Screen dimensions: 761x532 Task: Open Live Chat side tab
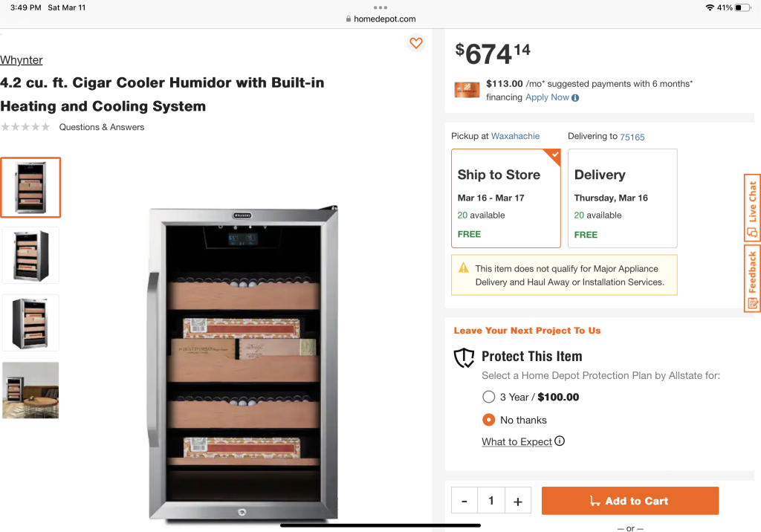[x=752, y=208]
